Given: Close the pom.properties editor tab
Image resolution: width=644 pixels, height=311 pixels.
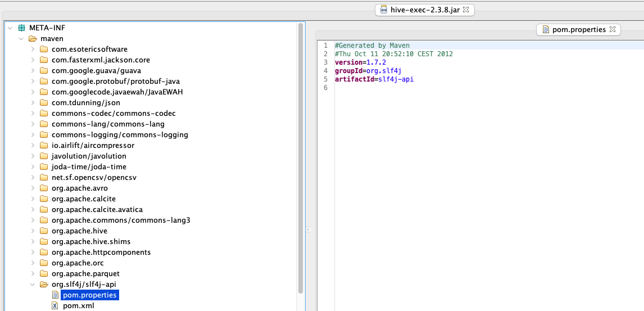Looking at the screenshot, I should point(612,29).
